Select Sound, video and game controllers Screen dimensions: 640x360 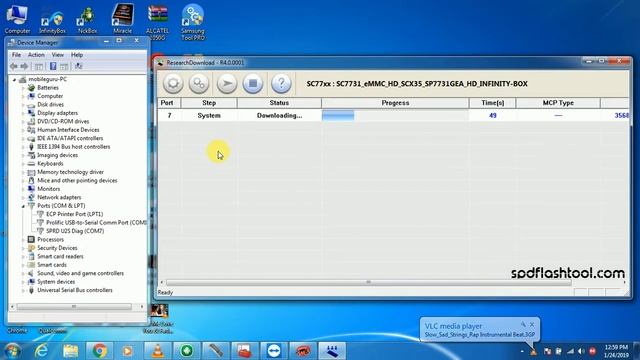coord(80,273)
